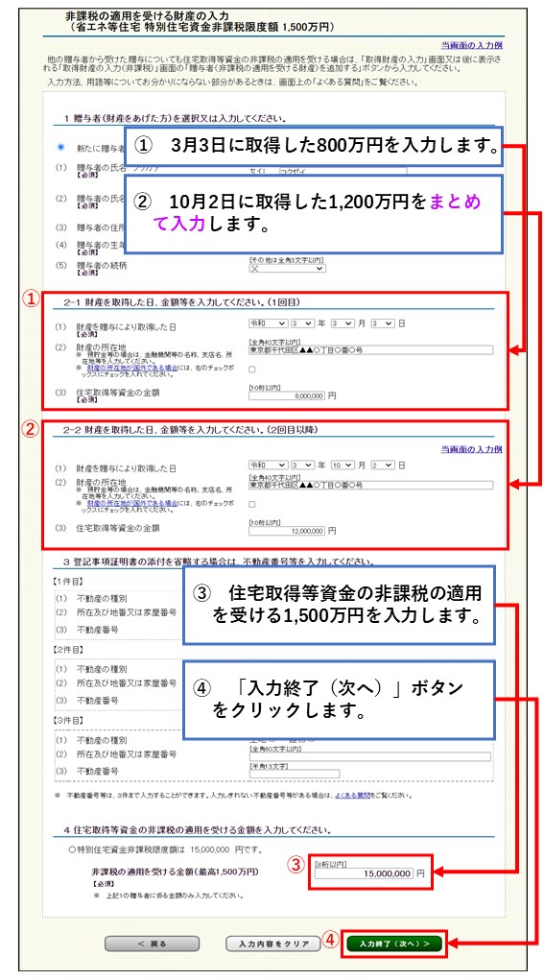Open the 令和 era dropdown in section 2-1
The width and height of the screenshot is (544, 980).
pos(268,323)
